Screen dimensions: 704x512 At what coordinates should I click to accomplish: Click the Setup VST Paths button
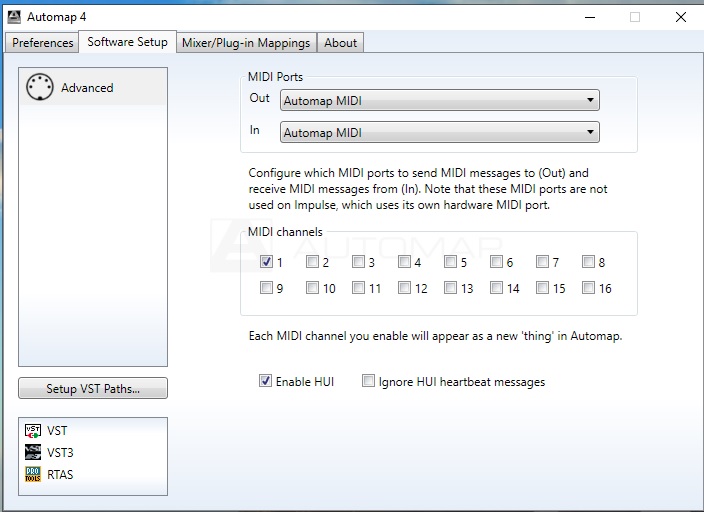pos(93,388)
